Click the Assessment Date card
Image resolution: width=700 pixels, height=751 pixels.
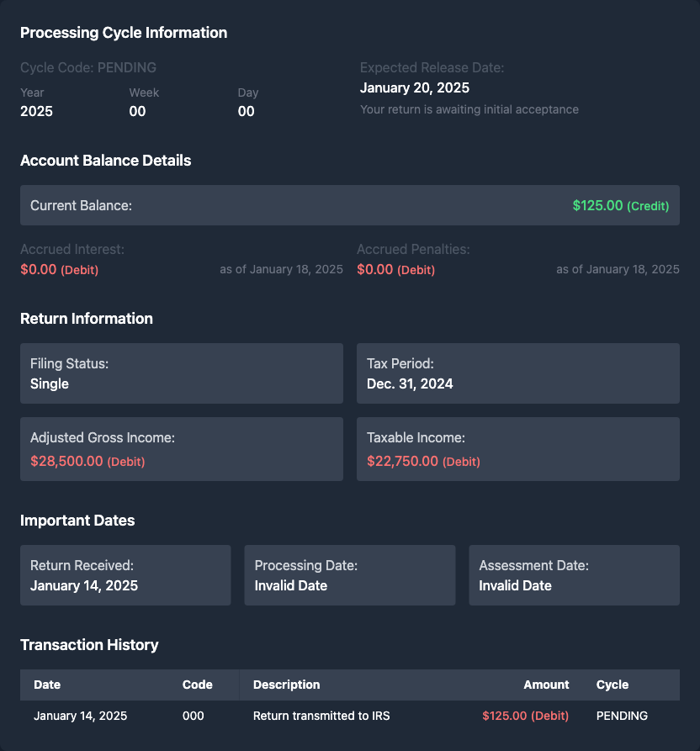574,575
